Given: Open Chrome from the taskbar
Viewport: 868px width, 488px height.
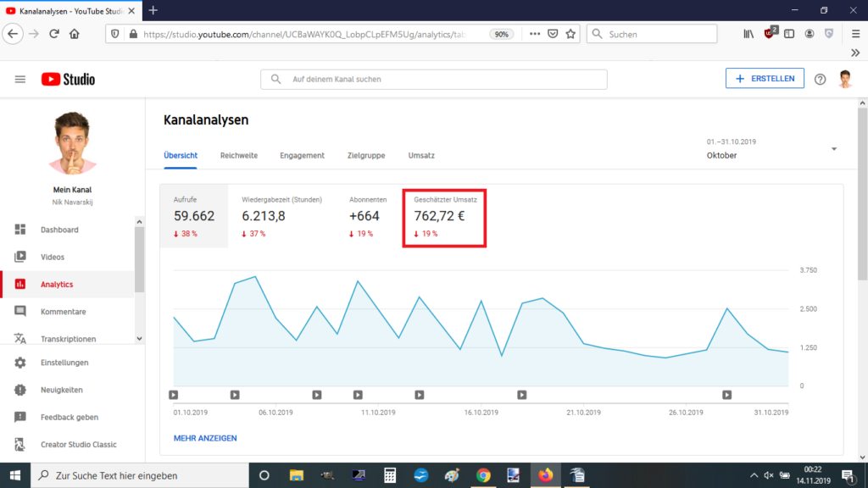Looking at the screenshot, I should (x=483, y=475).
